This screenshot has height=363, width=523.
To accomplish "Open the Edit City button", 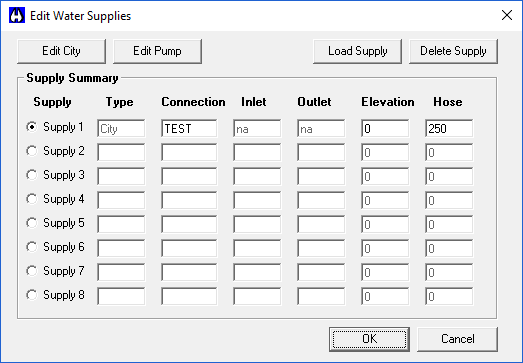I will tap(61, 51).
